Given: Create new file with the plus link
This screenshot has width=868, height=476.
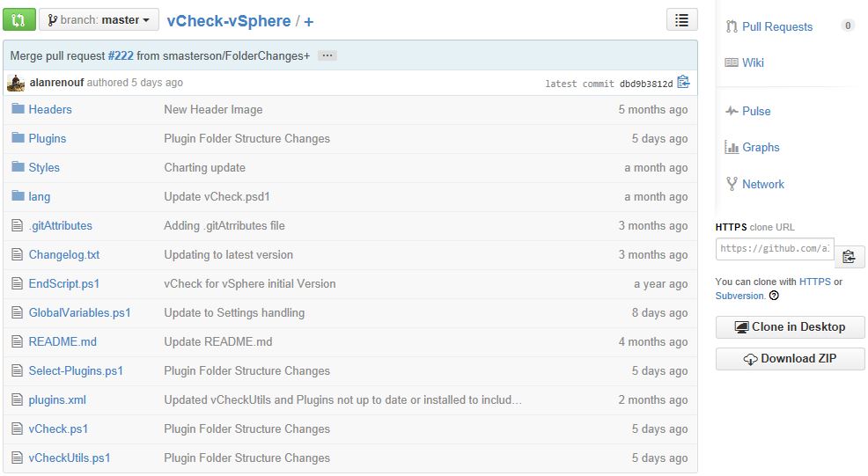Looking at the screenshot, I should pos(309,22).
